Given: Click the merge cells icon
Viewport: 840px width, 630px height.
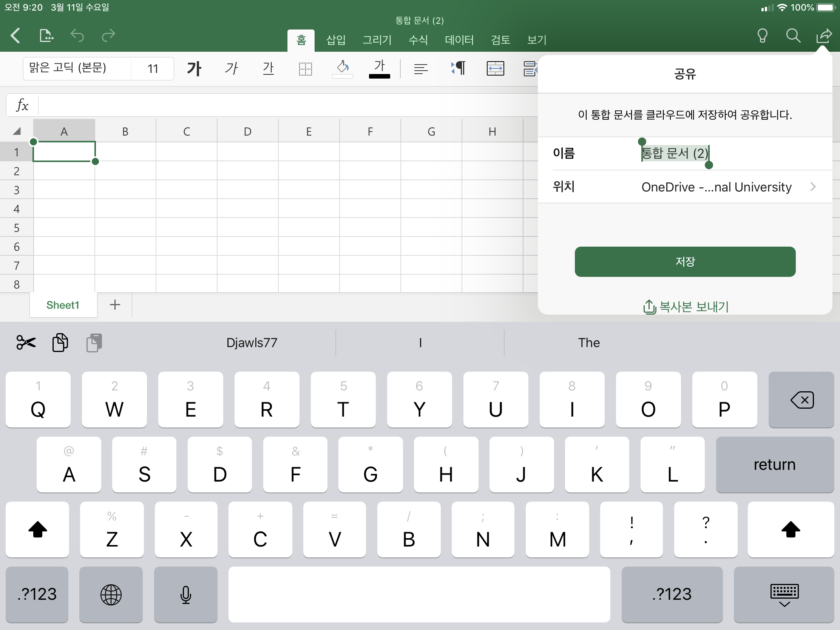Looking at the screenshot, I should [x=495, y=69].
